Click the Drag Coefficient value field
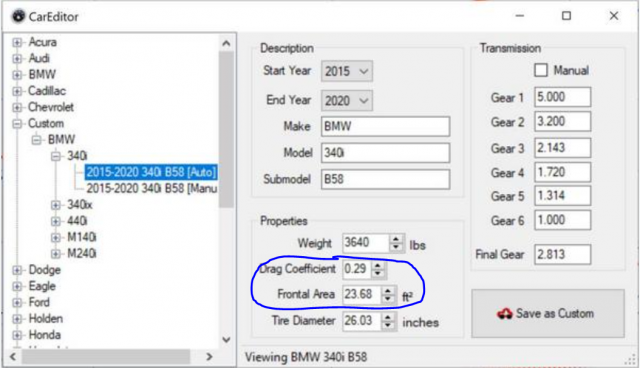The width and height of the screenshot is (640, 368). tap(357, 269)
